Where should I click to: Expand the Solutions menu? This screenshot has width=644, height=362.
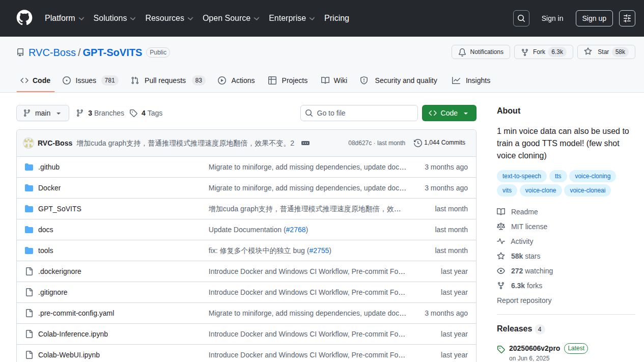click(115, 18)
